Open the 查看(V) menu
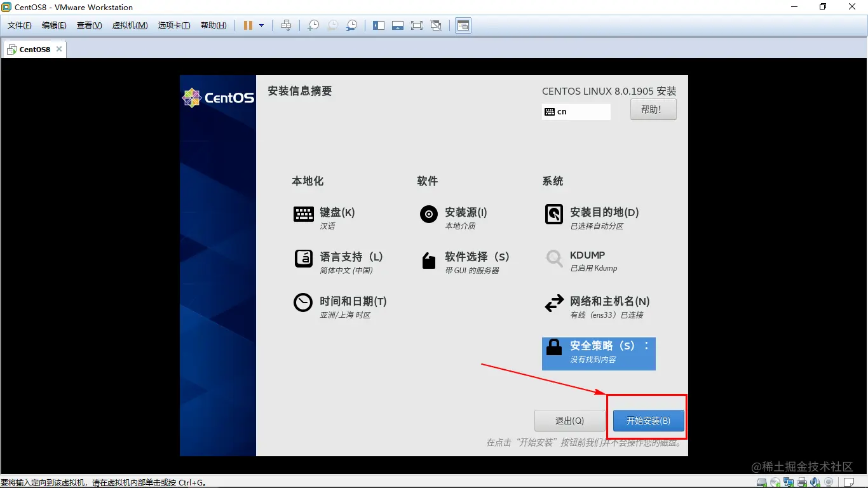This screenshot has height=488, width=868. pos(89,25)
